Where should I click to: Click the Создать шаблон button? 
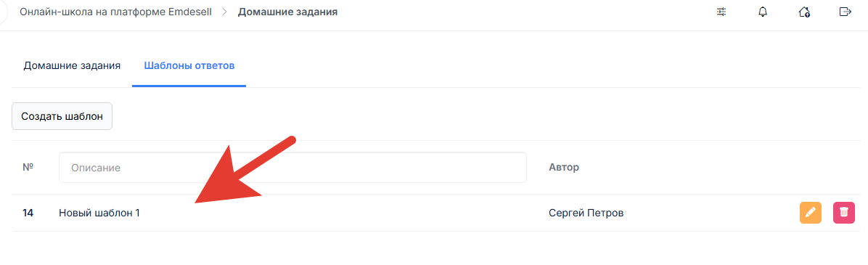62,116
